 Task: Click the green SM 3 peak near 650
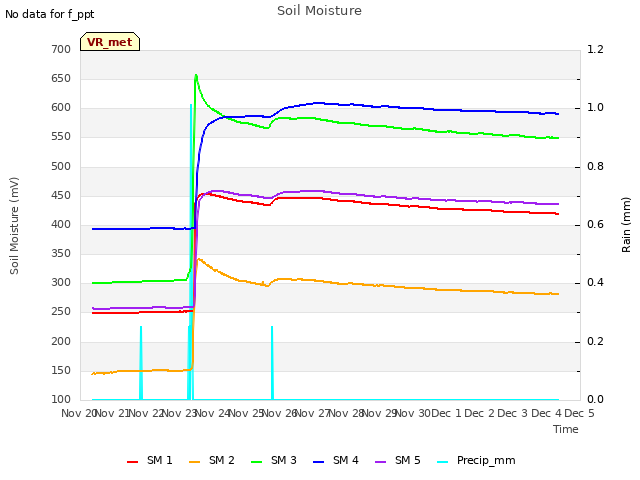click(196, 76)
